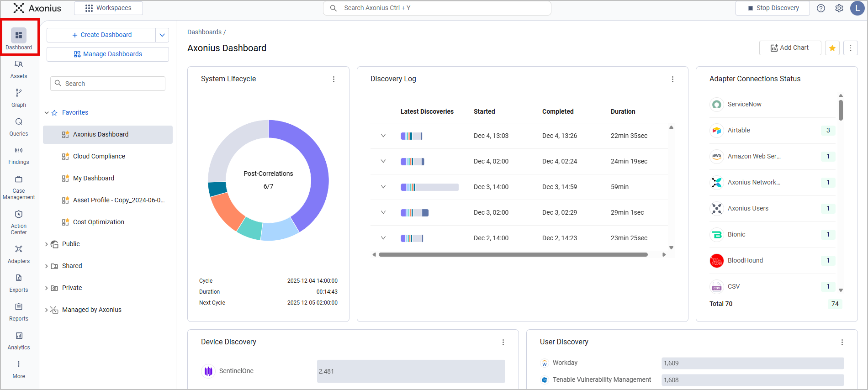The image size is (868, 390).
Task: Open the settings gear icon
Action: point(839,8)
